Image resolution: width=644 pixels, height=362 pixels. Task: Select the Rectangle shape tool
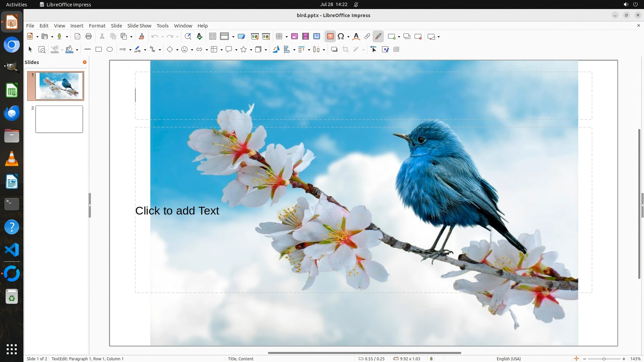pyautogui.click(x=99, y=50)
